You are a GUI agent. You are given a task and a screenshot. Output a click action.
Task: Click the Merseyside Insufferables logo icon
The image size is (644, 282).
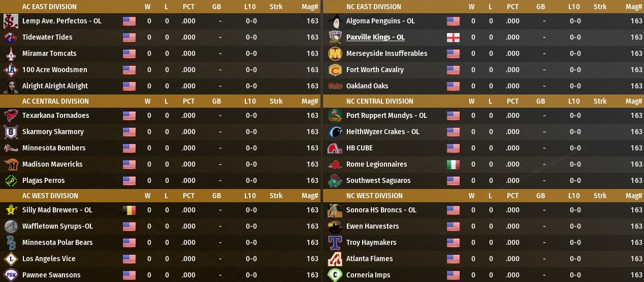(x=335, y=53)
